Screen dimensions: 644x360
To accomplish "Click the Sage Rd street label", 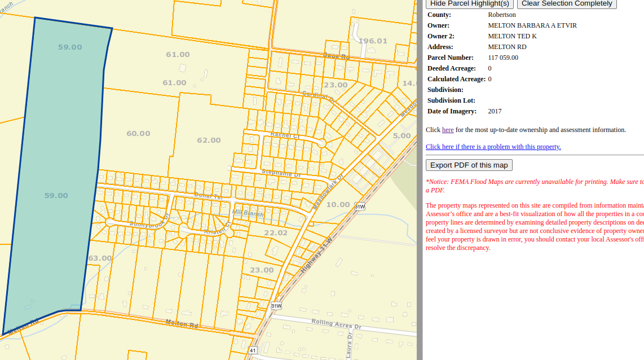I will 336,56.
